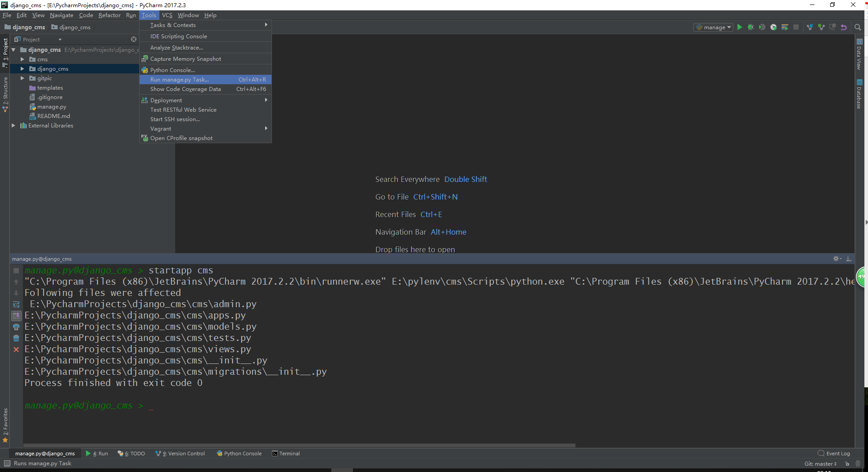Click Project panel scroll-from-source target icon

tap(134, 40)
